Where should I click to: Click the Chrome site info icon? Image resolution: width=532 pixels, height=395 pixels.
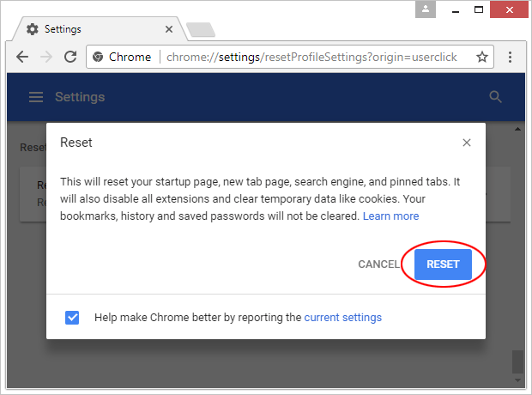pyautogui.click(x=98, y=57)
